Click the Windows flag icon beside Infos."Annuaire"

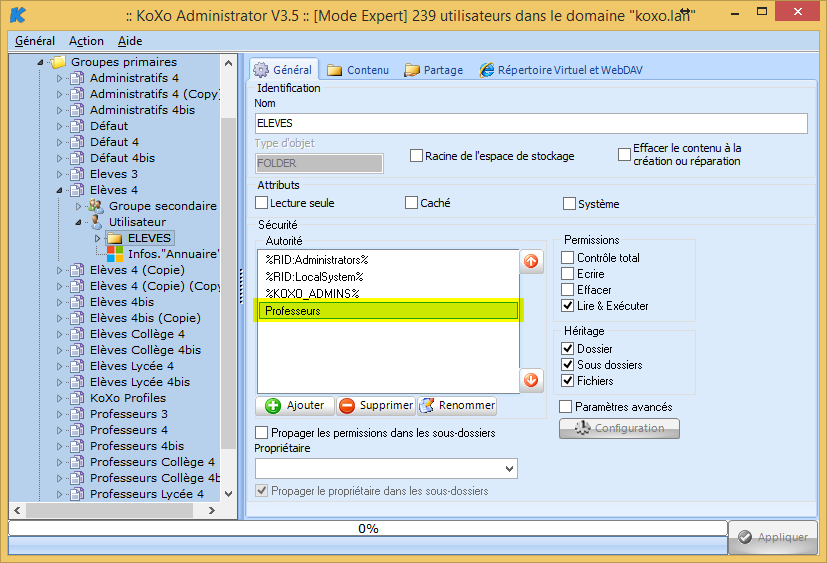coord(114,254)
